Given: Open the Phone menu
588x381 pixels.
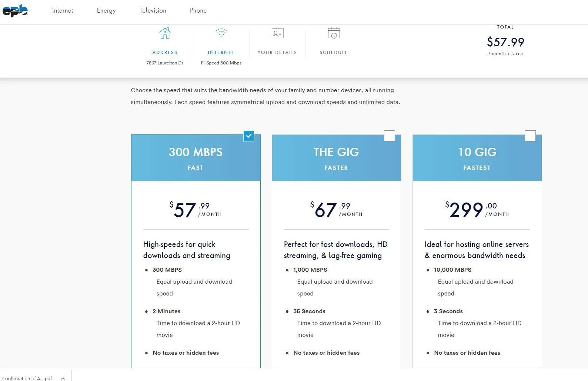Looking at the screenshot, I should coord(198,10).
